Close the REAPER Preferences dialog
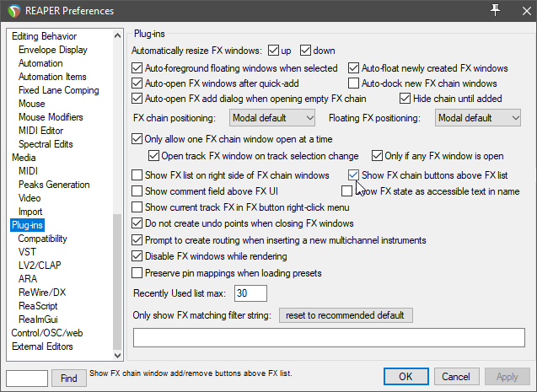Screen dimensions: 537x392 coord(521,10)
